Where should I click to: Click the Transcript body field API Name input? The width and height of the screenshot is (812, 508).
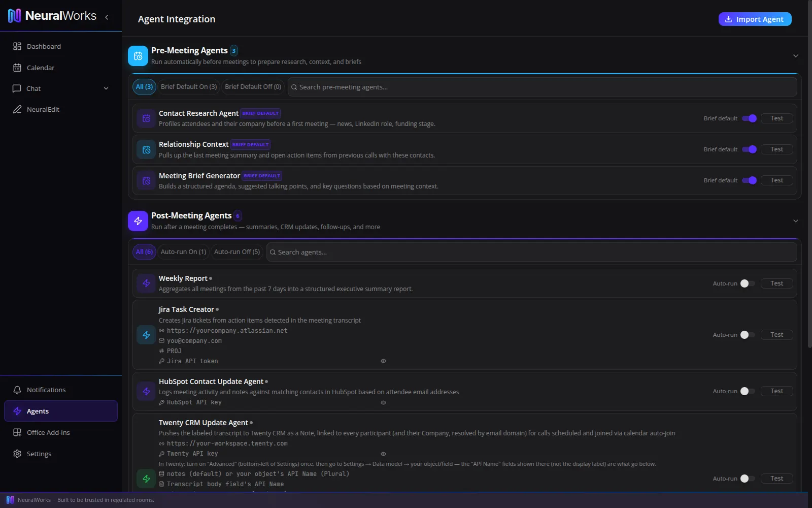point(274,484)
